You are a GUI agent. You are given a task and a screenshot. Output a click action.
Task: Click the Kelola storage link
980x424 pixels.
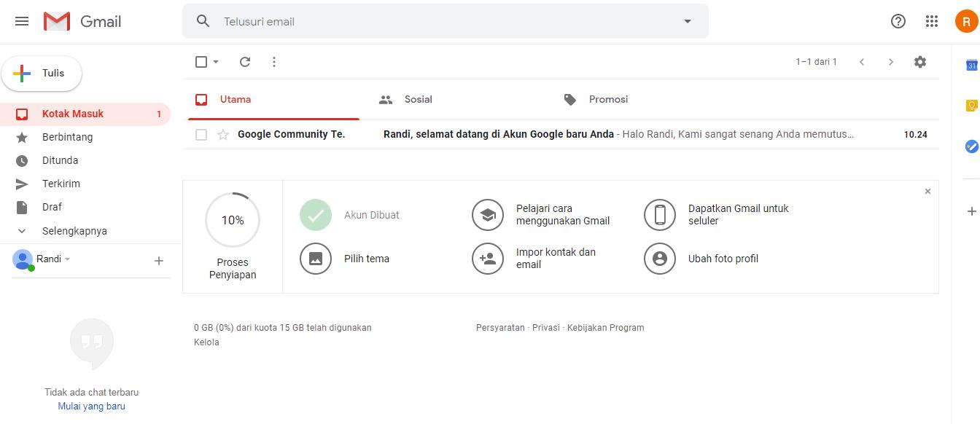tap(206, 342)
